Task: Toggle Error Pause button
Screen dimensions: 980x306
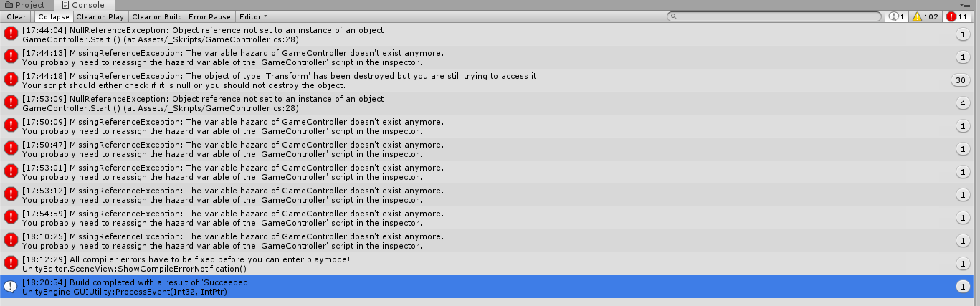Action: tap(210, 16)
